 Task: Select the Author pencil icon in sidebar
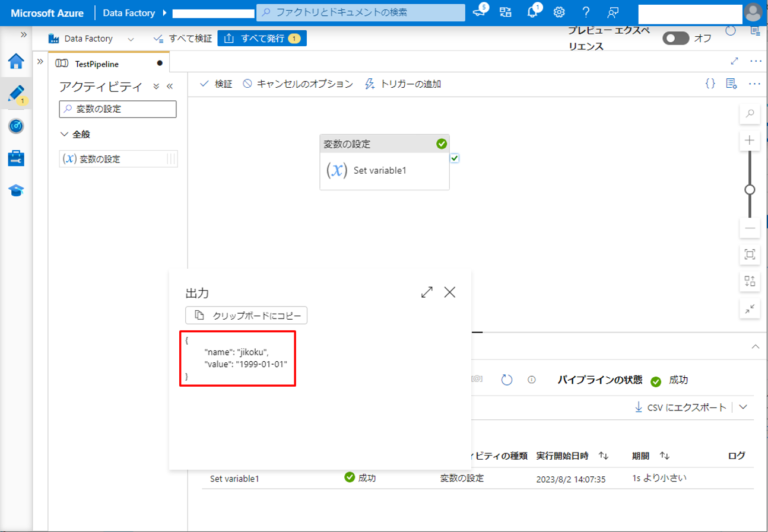(16, 93)
